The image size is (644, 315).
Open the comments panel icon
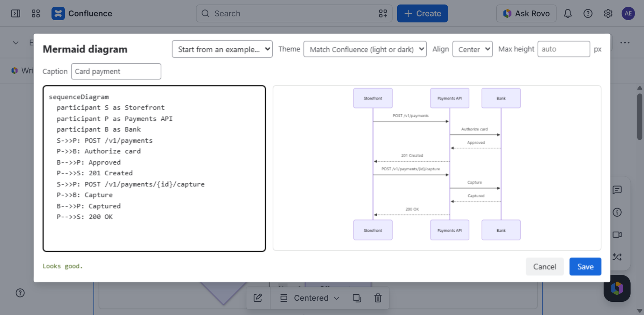click(x=617, y=190)
